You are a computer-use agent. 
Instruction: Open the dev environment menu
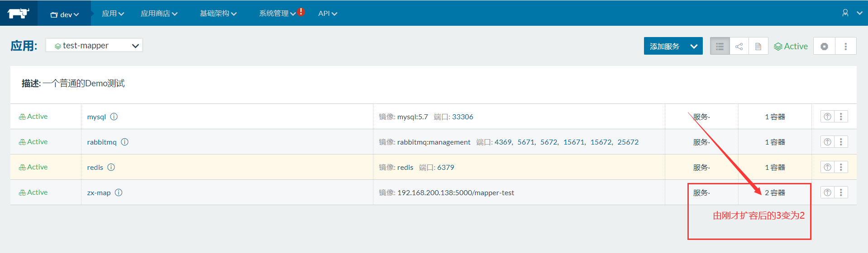pyautogui.click(x=65, y=14)
